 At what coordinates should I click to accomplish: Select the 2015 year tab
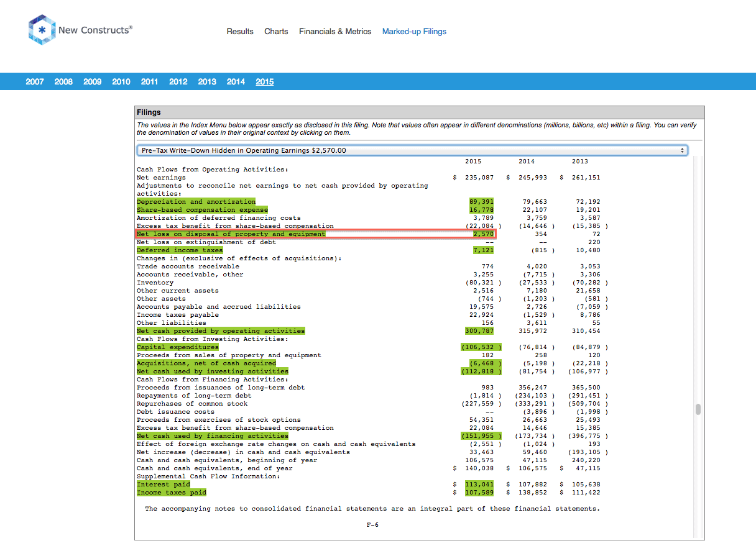[264, 82]
